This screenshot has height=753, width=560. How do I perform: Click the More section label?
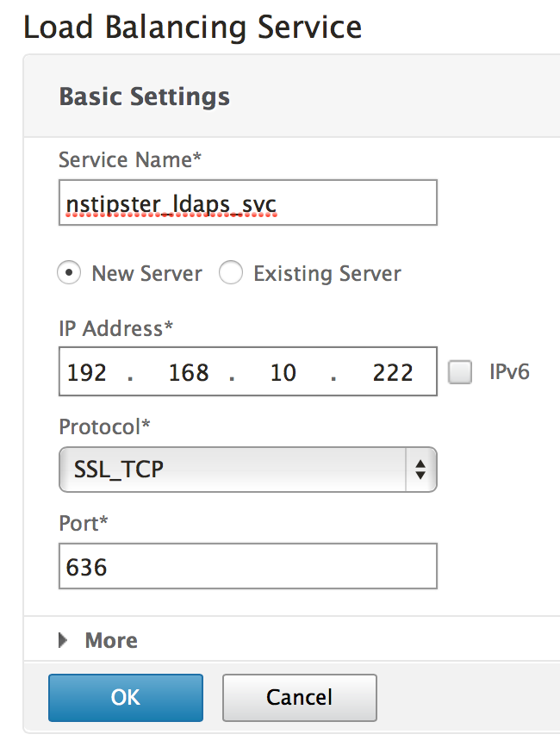pos(111,640)
